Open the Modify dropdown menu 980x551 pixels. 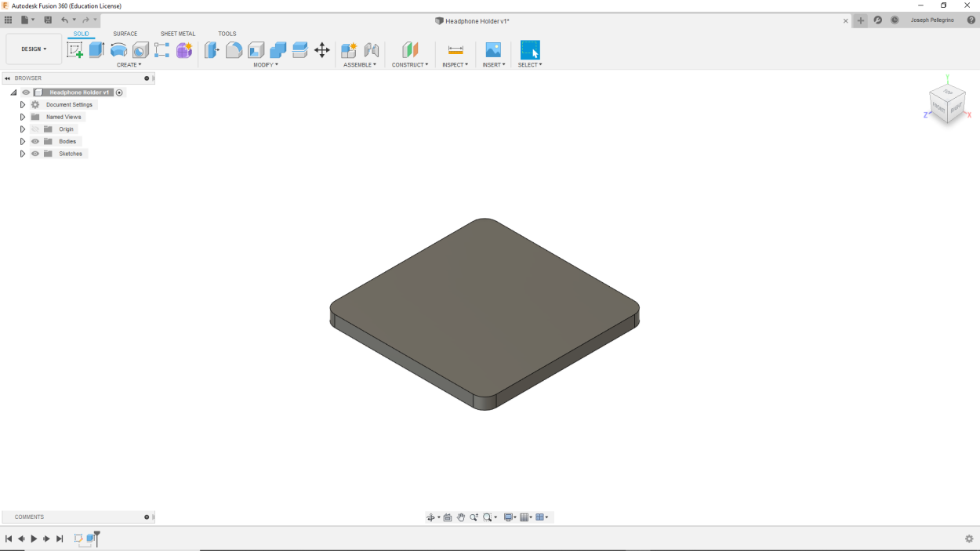click(266, 64)
